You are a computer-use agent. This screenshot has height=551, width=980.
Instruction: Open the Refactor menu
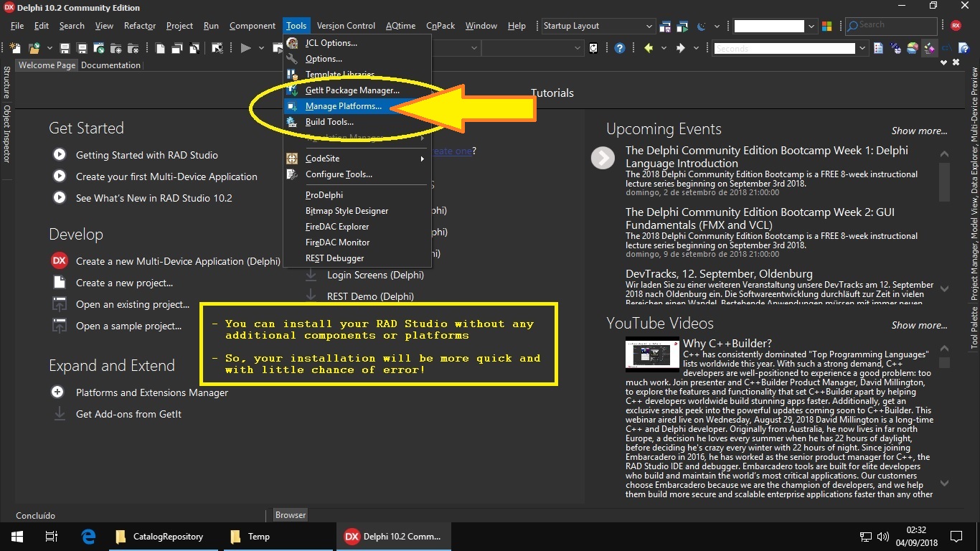140,26
